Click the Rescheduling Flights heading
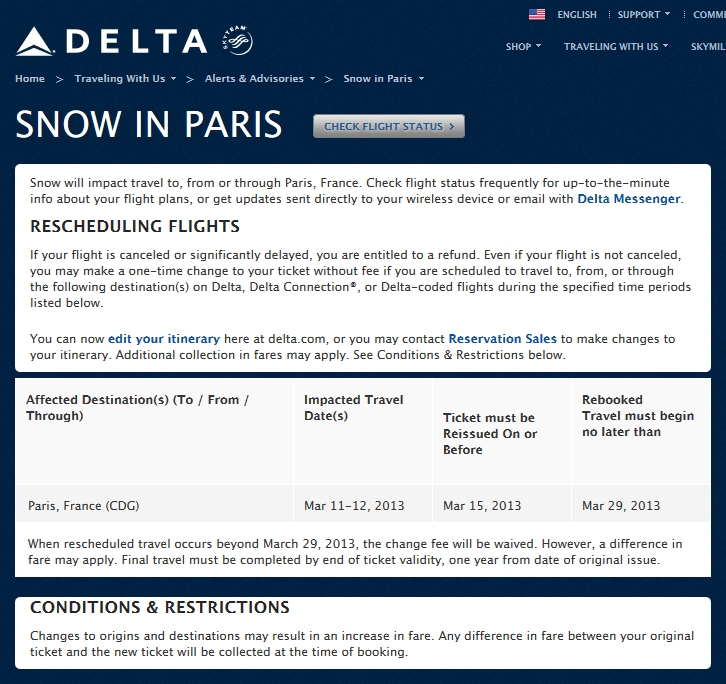The height and width of the screenshot is (684, 726). pyautogui.click(x=135, y=227)
